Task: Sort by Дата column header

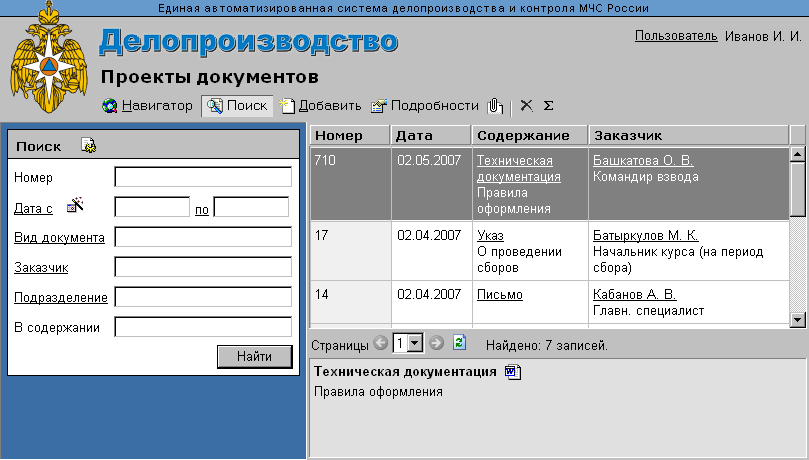Action: 431,135
